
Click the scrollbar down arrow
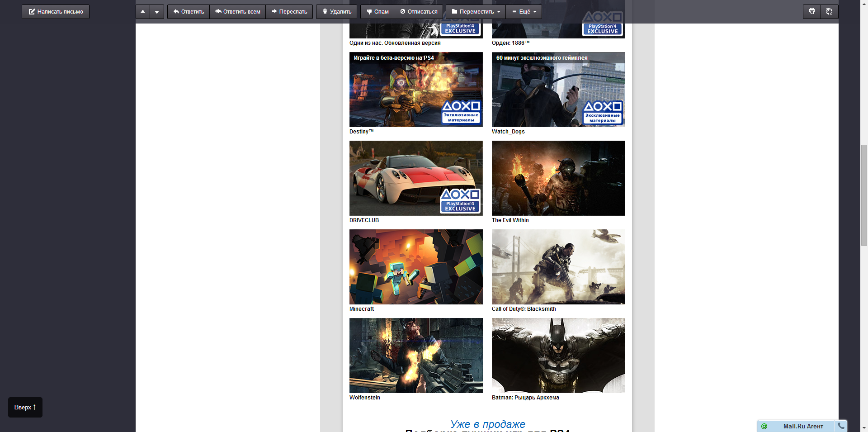(864, 428)
